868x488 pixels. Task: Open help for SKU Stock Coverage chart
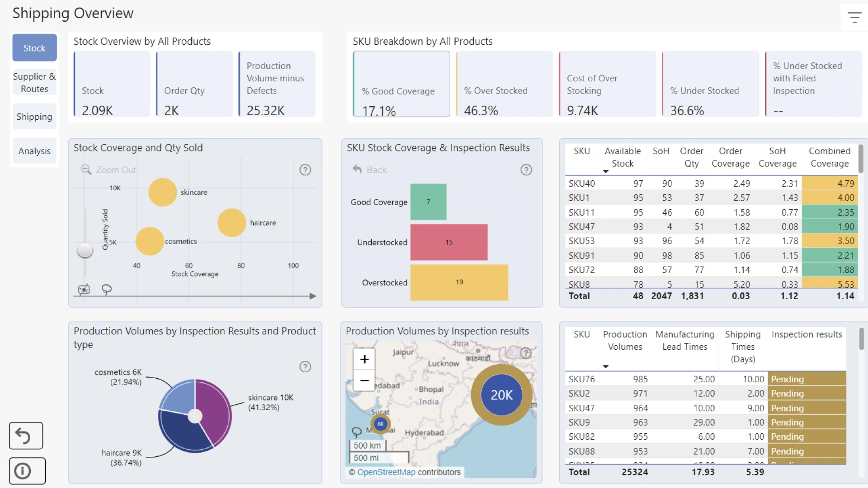tap(526, 170)
